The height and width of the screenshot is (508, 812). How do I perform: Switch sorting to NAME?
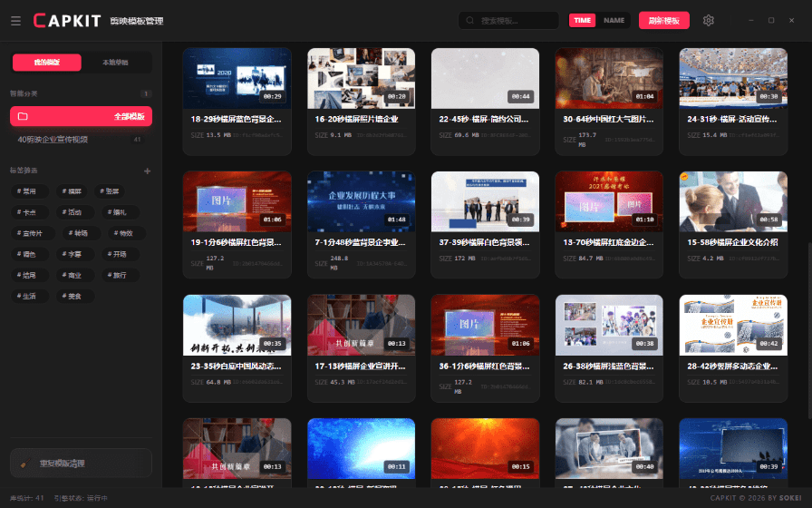point(614,20)
